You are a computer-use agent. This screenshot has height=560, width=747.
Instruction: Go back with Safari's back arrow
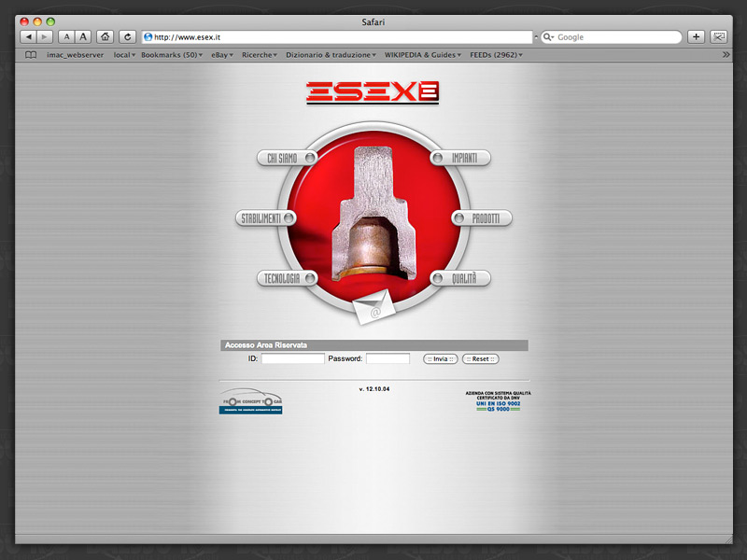[x=29, y=36]
